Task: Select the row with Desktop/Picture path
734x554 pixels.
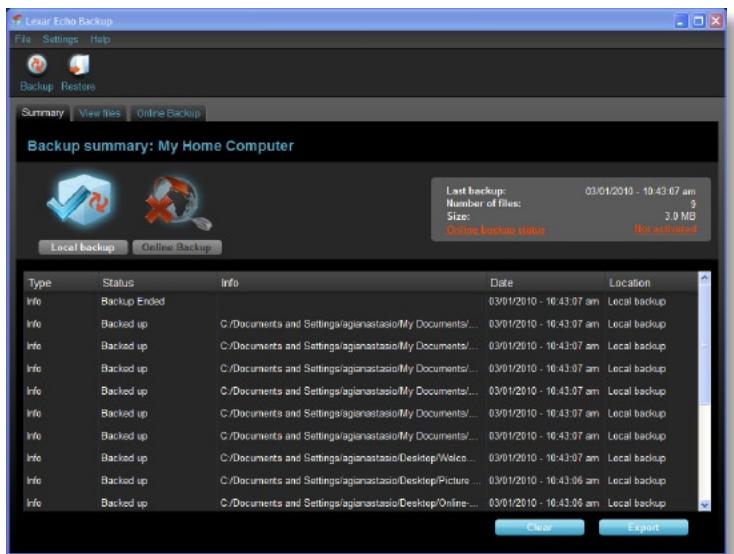Action: (x=360, y=480)
